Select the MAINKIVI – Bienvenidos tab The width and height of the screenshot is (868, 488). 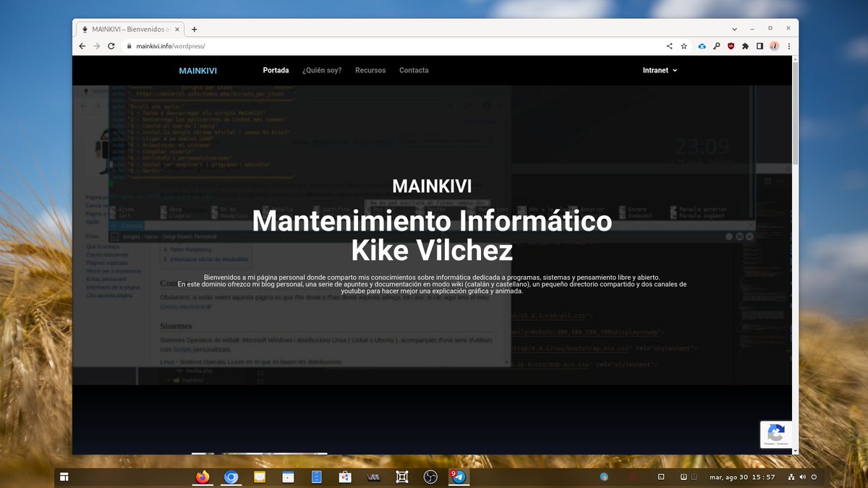click(130, 29)
